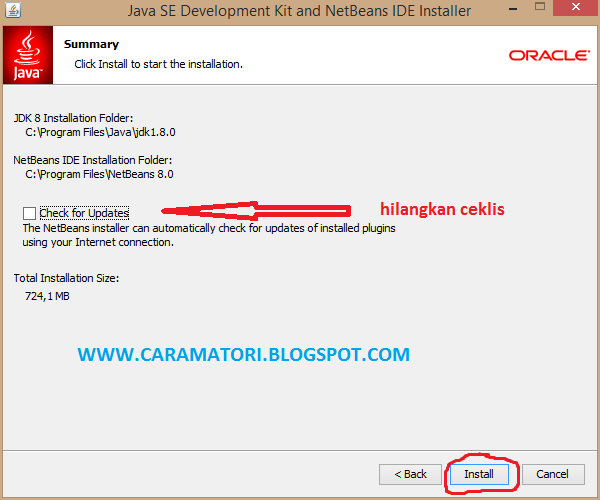Select the path C:\Program Files\Java\jdk1.8.0
Image resolution: width=600 pixels, height=500 pixels.
tap(100, 132)
